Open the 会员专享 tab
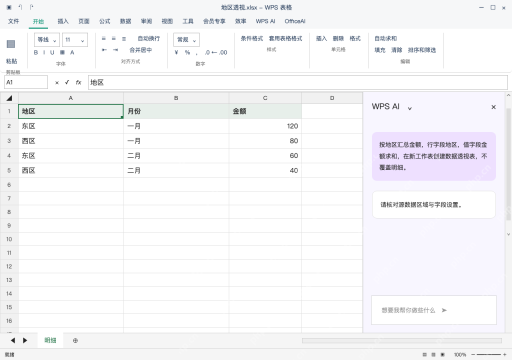 click(x=214, y=21)
